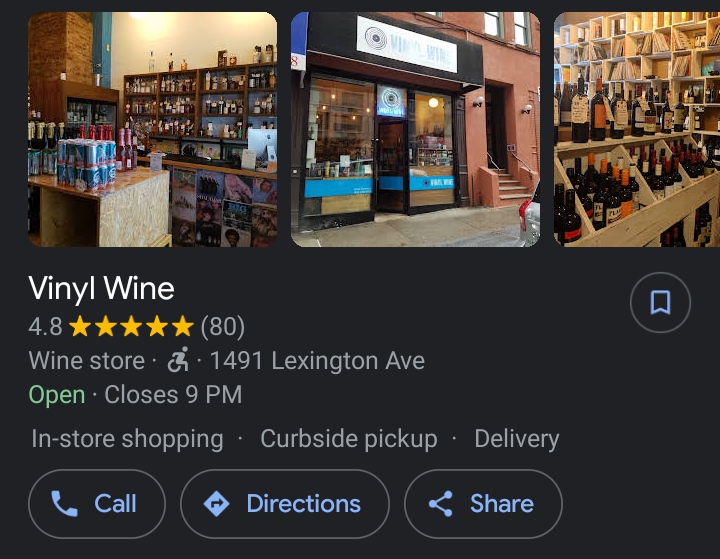Open the store counter interior photo
Viewport: 720px width, 559px height.
(152, 130)
